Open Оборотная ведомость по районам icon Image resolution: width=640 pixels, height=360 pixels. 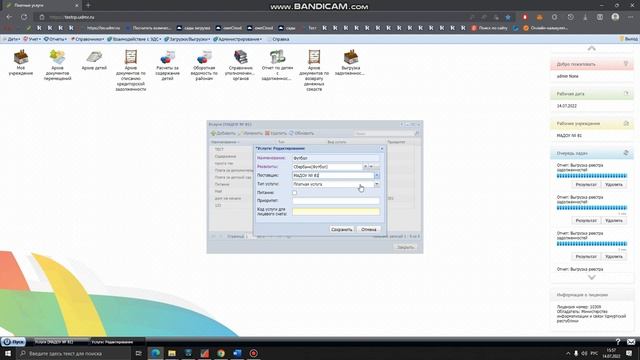pos(204,65)
